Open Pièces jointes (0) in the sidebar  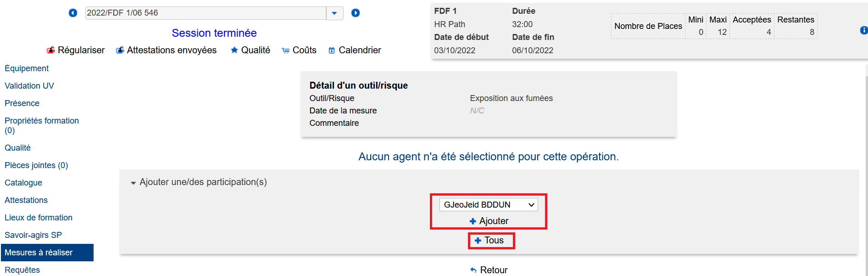click(36, 165)
